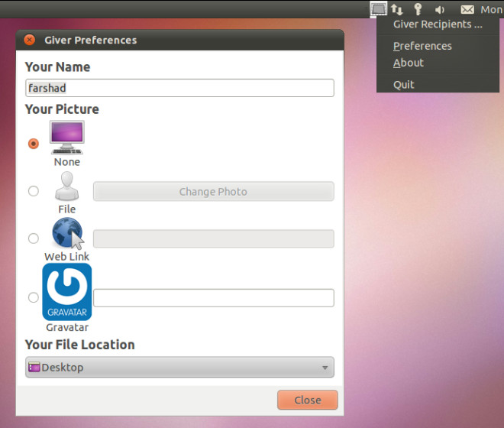Click the Your File Location heading
The width and height of the screenshot is (504, 428).
click(x=80, y=345)
